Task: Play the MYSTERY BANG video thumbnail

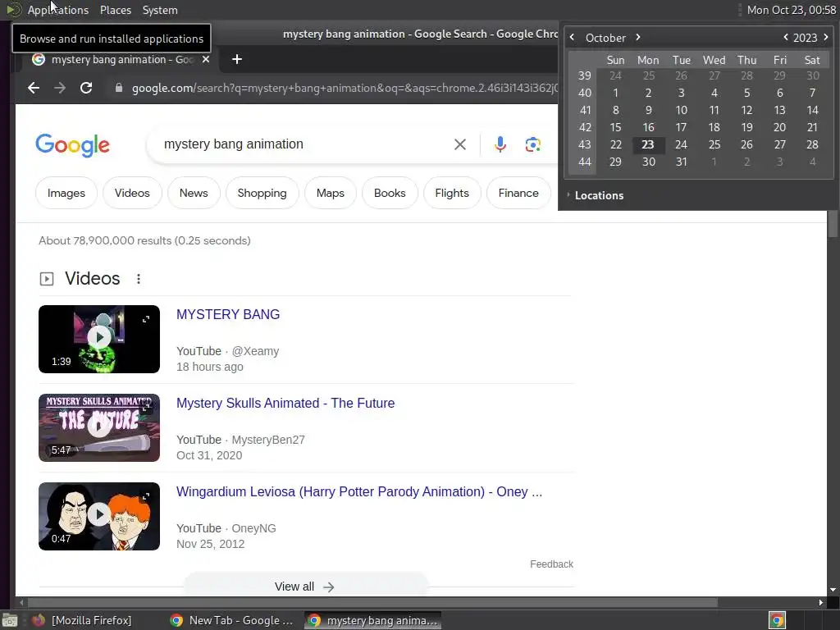Action: pos(99,339)
